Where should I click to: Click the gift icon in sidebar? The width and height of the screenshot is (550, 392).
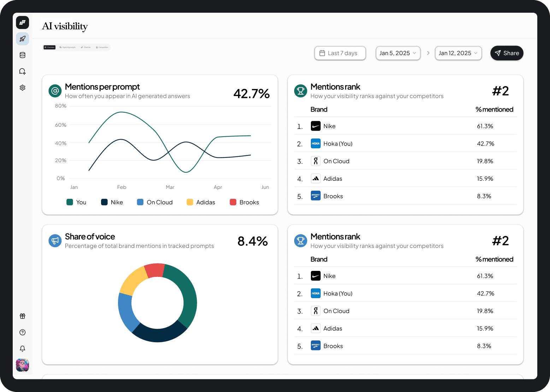tap(23, 316)
